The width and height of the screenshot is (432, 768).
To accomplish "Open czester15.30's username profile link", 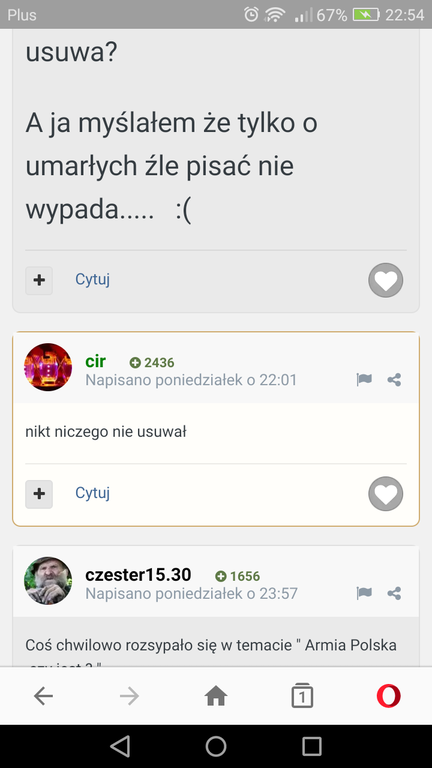I will (138, 575).
